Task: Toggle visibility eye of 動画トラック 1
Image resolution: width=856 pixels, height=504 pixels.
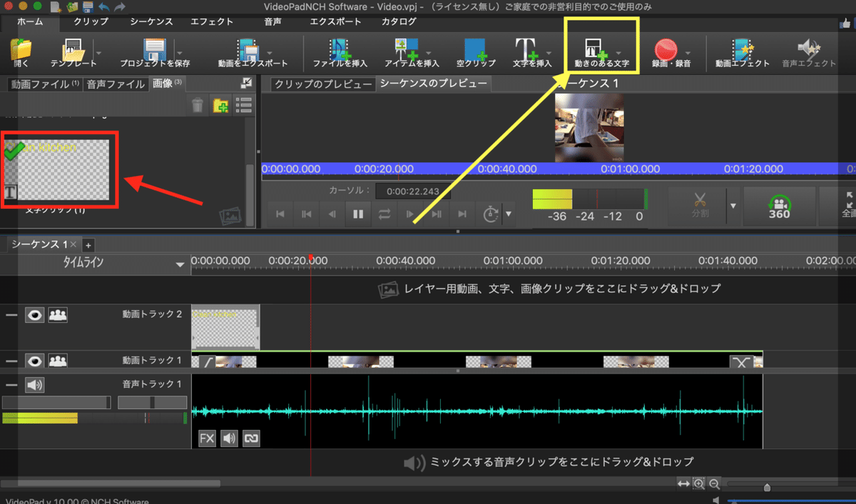Action: 34,361
